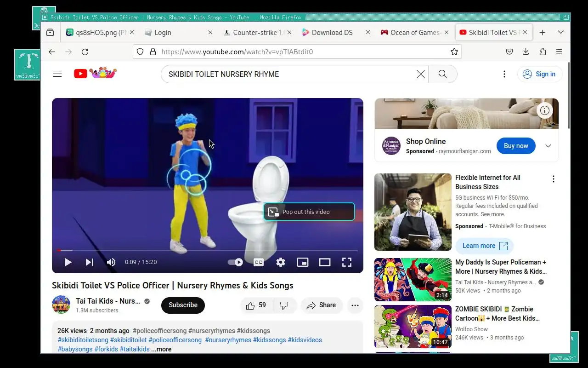Save to Pocket icon
The image size is (588, 368).
point(509,52)
